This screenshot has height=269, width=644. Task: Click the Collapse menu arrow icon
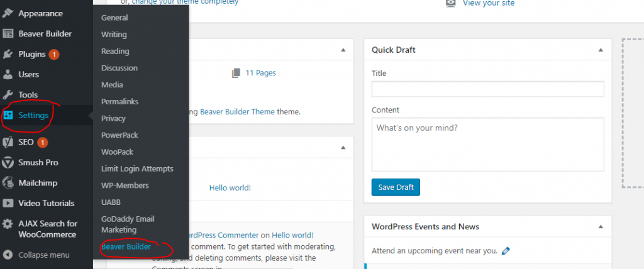[8, 255]
